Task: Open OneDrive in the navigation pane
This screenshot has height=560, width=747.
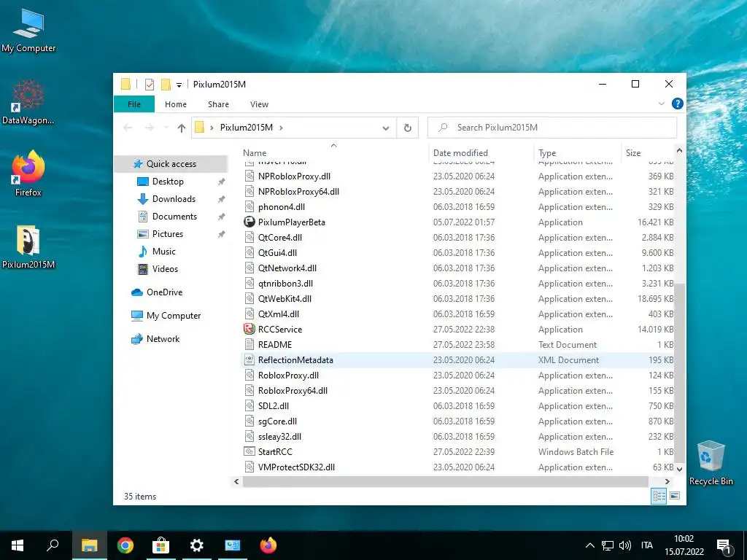Action: pyautogui.click(x=164, y=292)
